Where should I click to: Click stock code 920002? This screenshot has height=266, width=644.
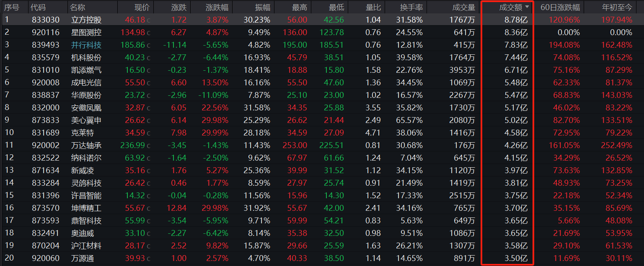(x=46, y=145)
